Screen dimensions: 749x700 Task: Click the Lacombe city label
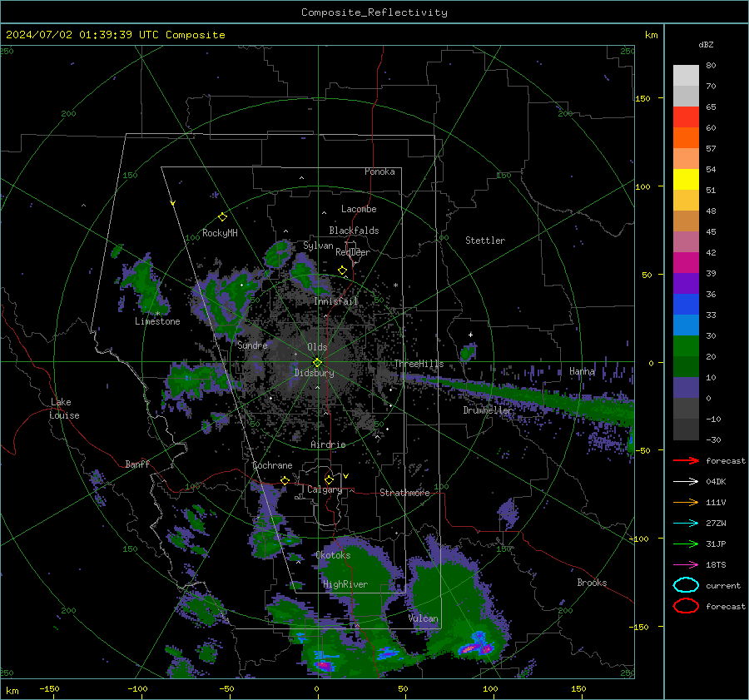click(x=359, y=209)
